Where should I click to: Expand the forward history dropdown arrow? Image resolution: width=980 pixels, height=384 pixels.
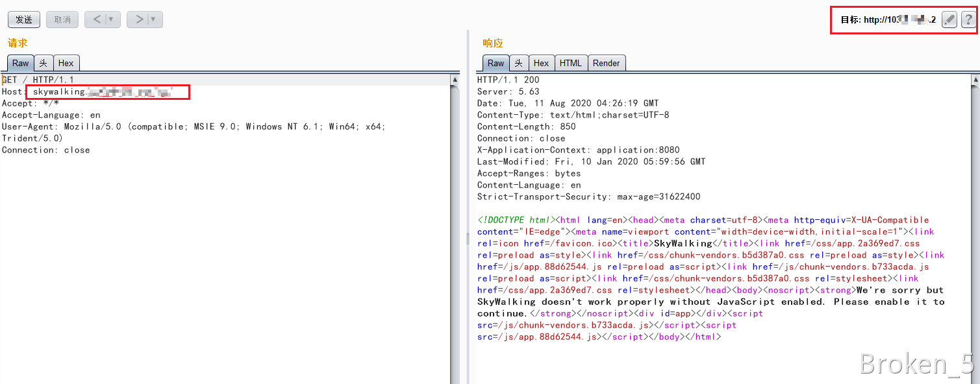click(x=154, y=19)
